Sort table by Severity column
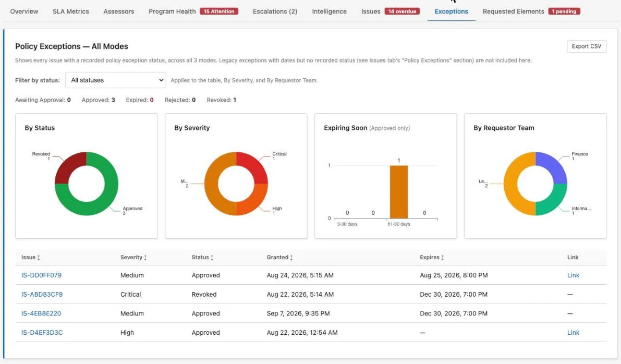Screen dimensions: 621x364 tap(133, 258)
